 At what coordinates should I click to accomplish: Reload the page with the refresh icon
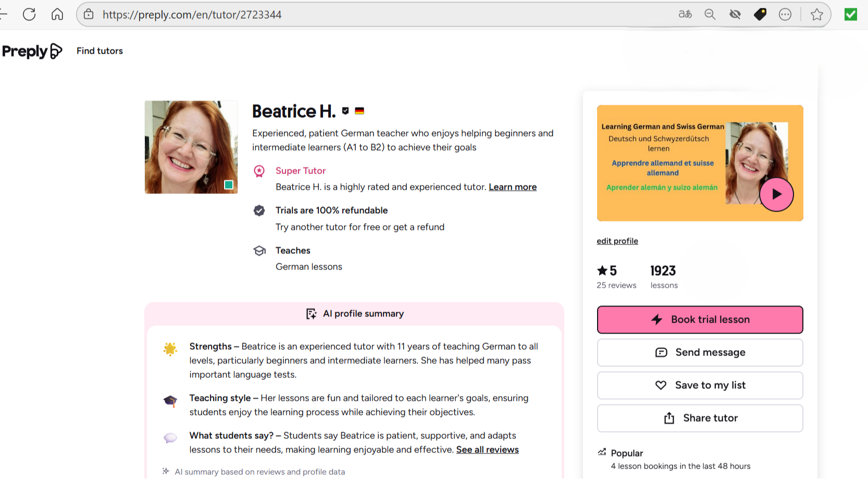point(29,15)
